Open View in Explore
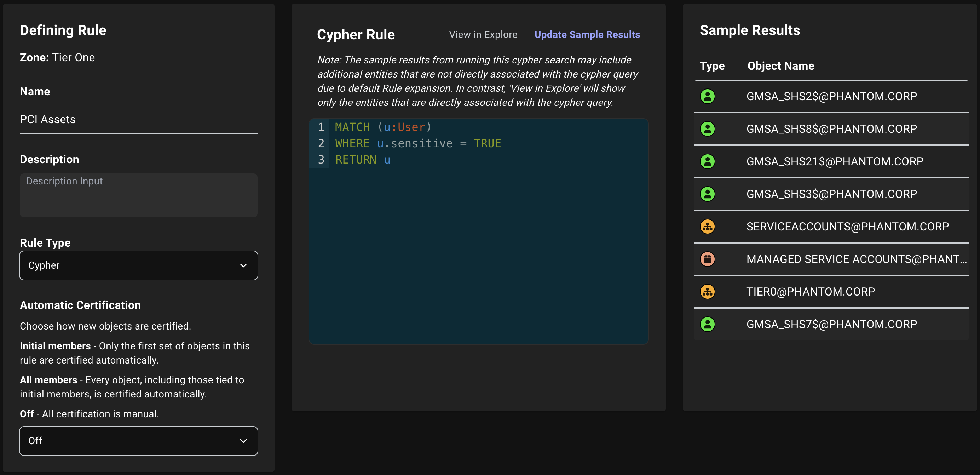980x475 pixels. click(x=483, y=34)
